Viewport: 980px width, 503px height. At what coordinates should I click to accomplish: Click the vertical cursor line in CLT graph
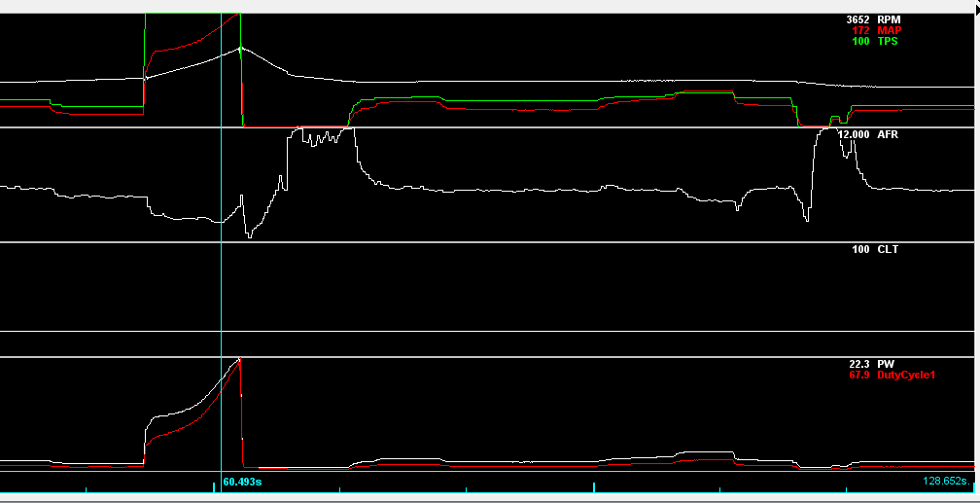(223, 287)
